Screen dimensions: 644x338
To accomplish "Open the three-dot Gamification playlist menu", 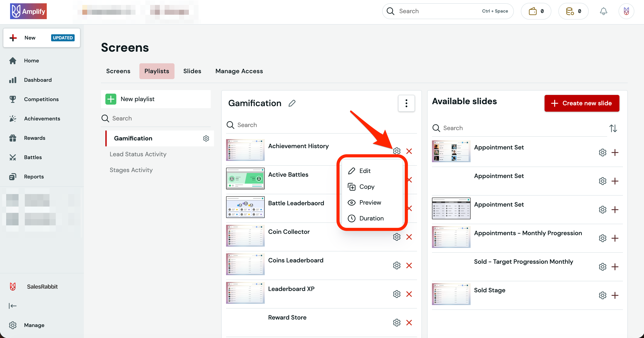I will (406, 103).
